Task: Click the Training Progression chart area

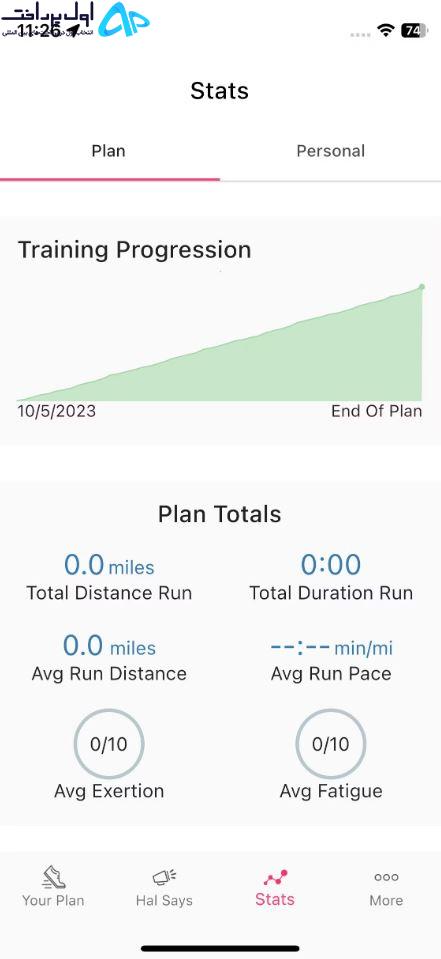Action: (x=220, y=342)
